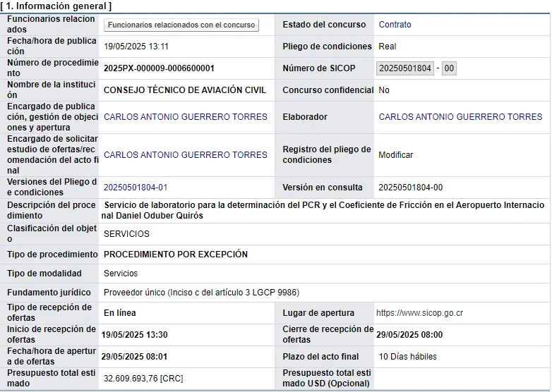The image size is (552, 392).
Task: Click Número de SICOP label
Action: pyautogui.click(x=319, y=68)
